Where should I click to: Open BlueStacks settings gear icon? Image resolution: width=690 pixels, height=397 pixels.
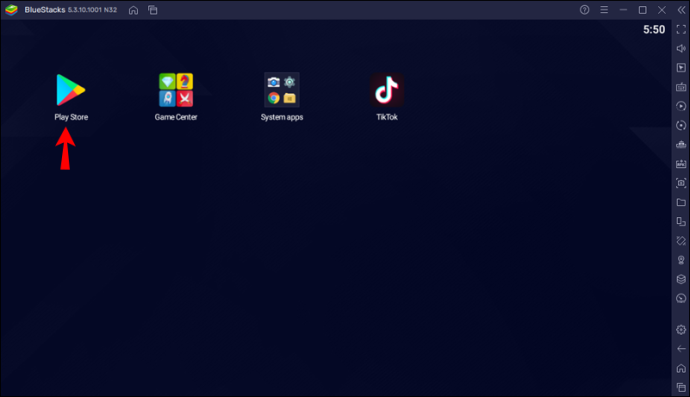tap(681, 330)
